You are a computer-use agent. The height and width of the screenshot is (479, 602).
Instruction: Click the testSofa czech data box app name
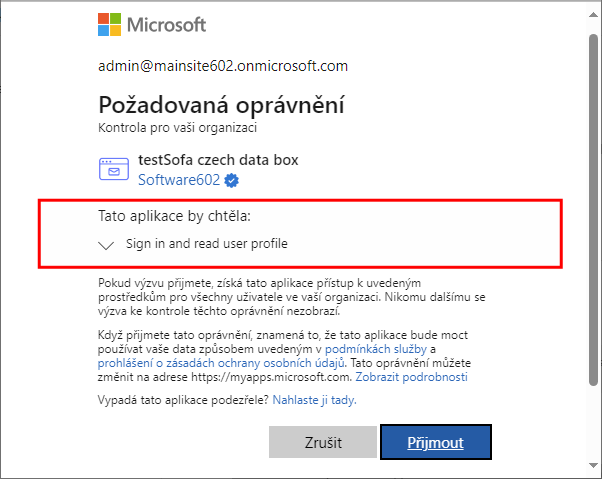coord(218,160)
